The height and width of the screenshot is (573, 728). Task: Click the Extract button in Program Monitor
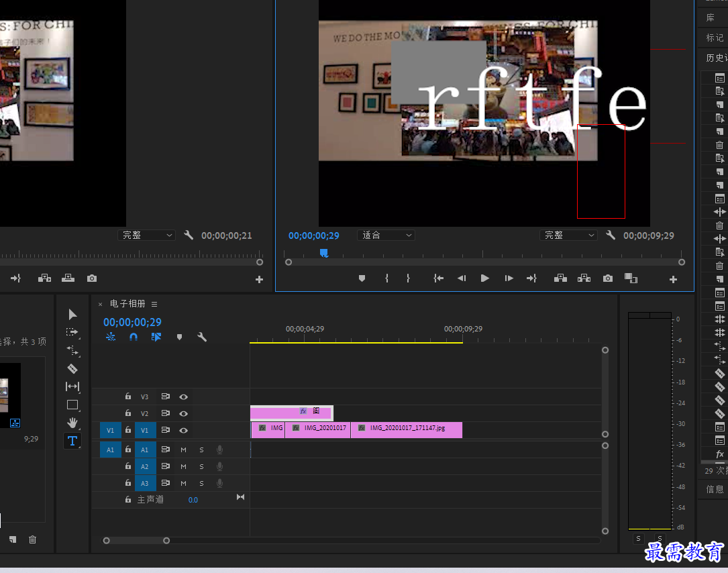coord(584,278)
